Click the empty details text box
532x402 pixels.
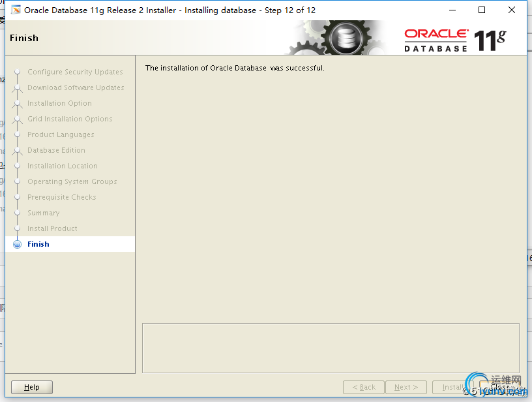(331, 348)
